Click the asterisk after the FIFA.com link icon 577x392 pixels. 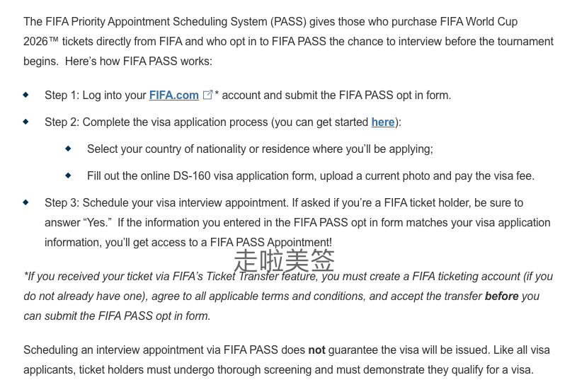coord(217,94)
